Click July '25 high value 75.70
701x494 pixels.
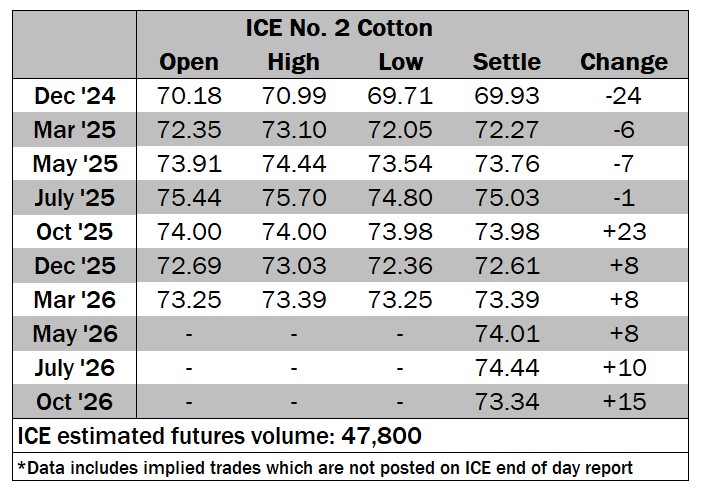[293, 198]
